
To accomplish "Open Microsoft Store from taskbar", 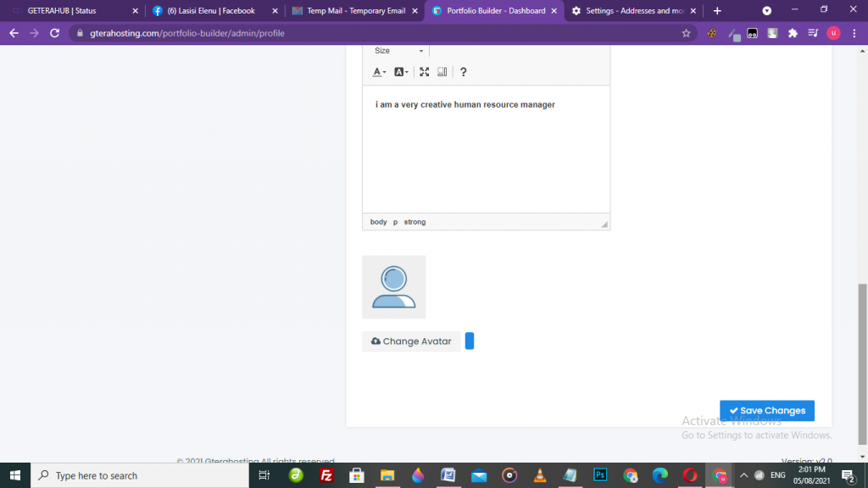I will (x=357, y=475).
